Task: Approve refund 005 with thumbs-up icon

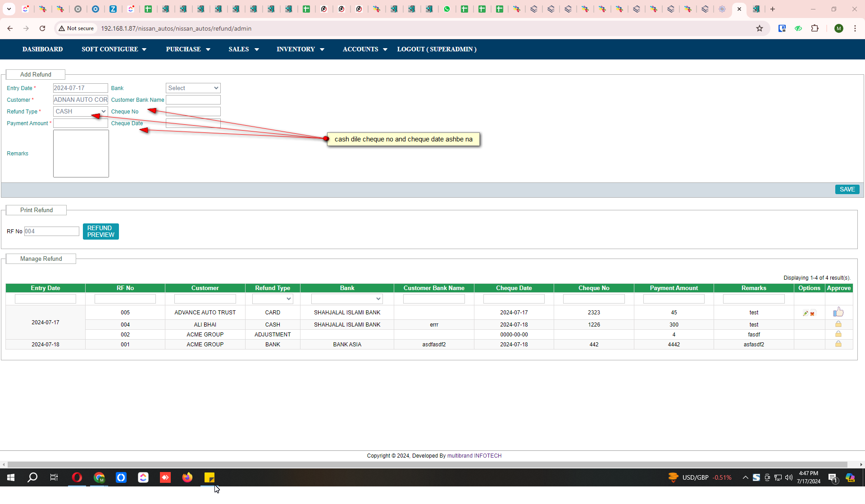Action: (x=838, y=312)
